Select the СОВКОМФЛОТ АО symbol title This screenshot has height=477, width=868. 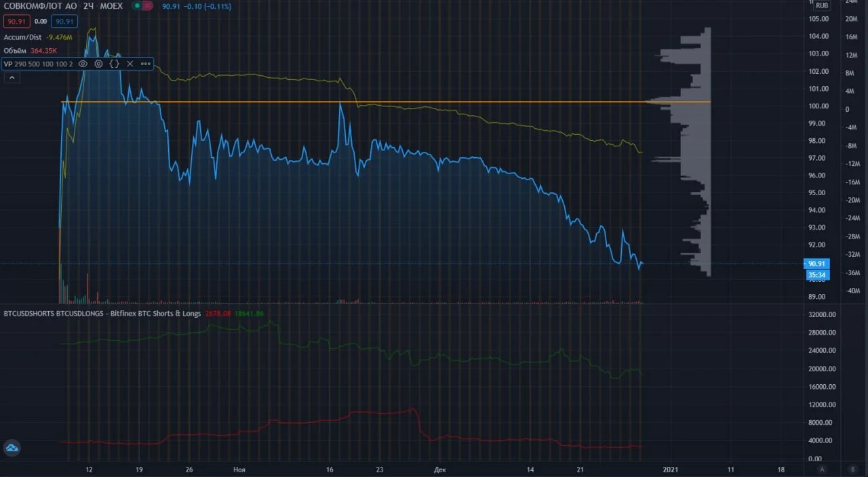point(41,6)
